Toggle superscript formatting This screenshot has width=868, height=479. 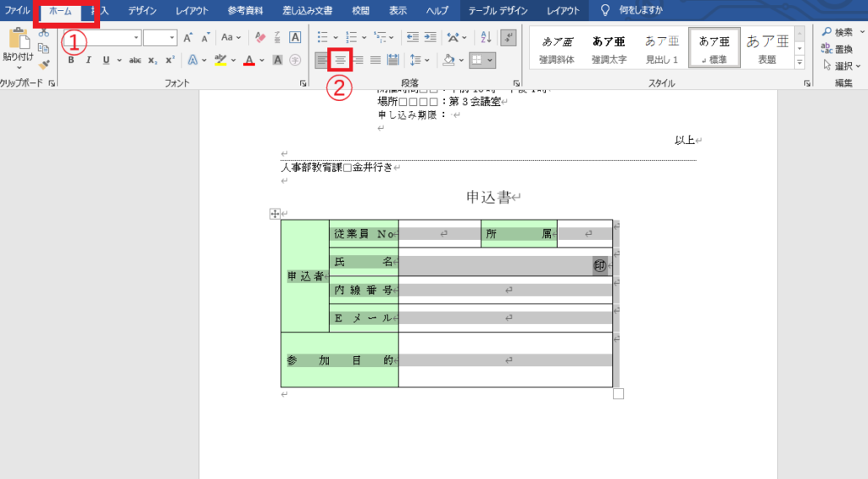point(170,60)
